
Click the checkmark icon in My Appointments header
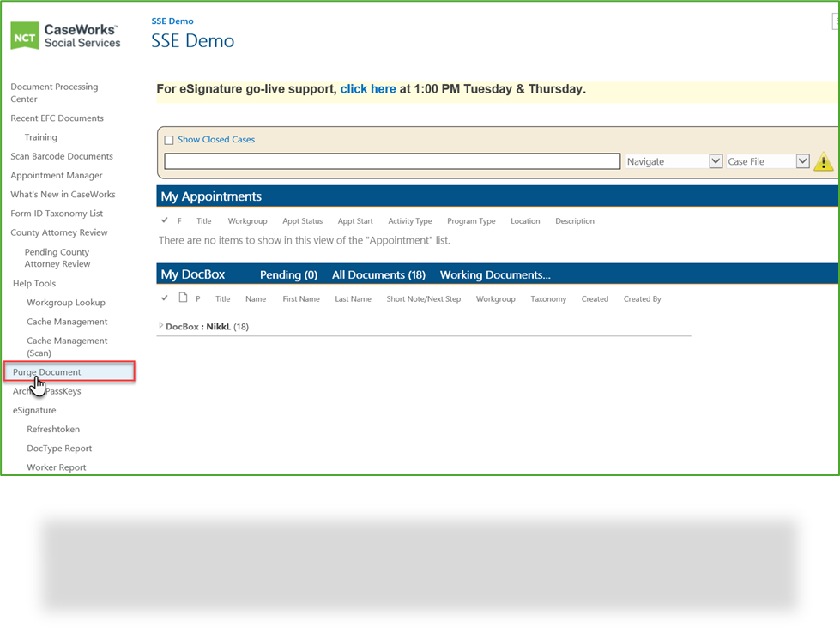click(165, 220)
